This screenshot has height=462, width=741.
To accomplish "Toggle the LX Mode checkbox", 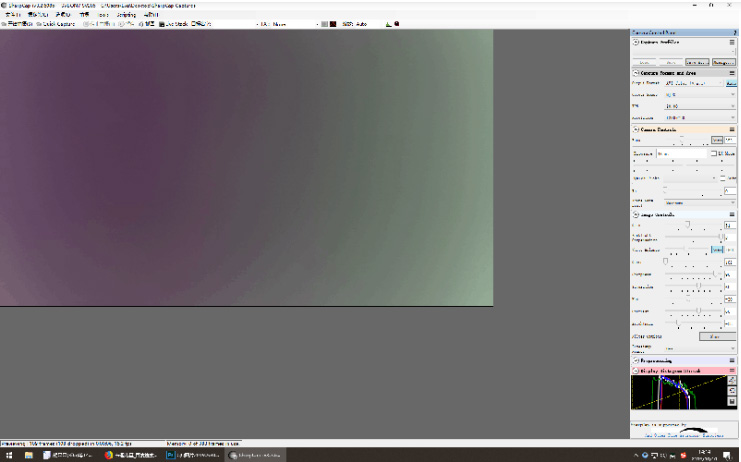I will pos(713,154).
